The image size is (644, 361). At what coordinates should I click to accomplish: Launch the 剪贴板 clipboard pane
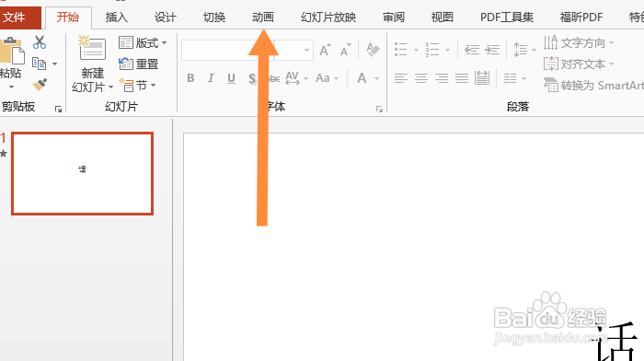[x=58, y=109]
